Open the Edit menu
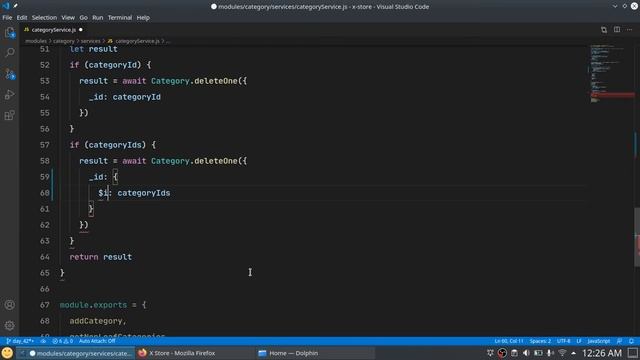 pyautogui.click(x=22, y=18)
